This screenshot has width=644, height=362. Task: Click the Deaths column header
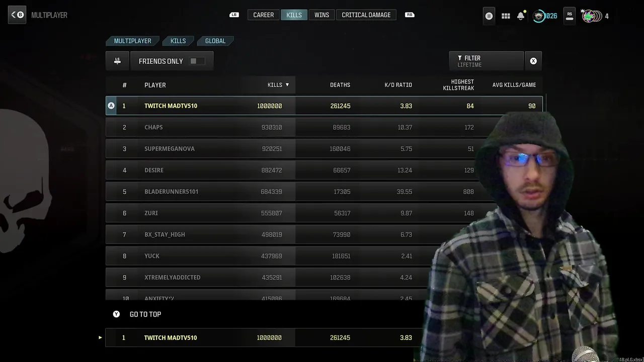coord(340,85)
